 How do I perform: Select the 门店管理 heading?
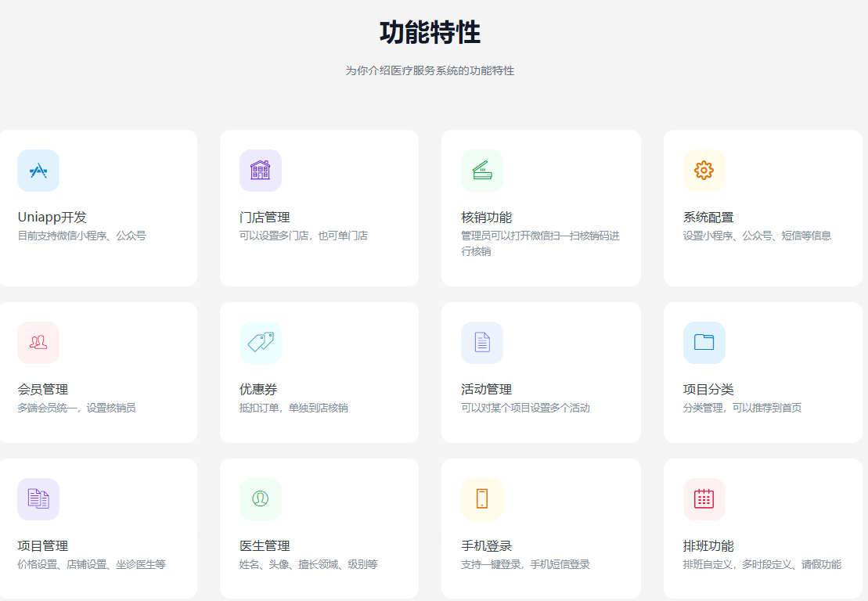[265, 218]
